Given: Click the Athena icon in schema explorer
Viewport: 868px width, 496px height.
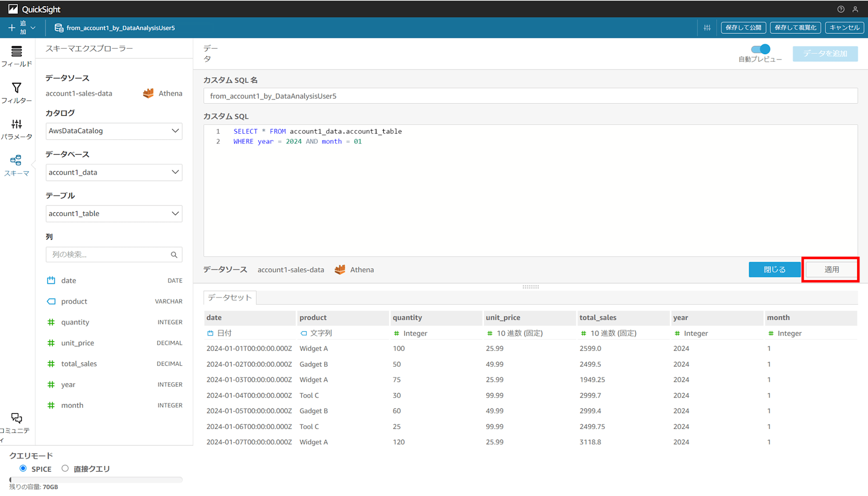Looking at the screenshot, I should coord(148,93).
